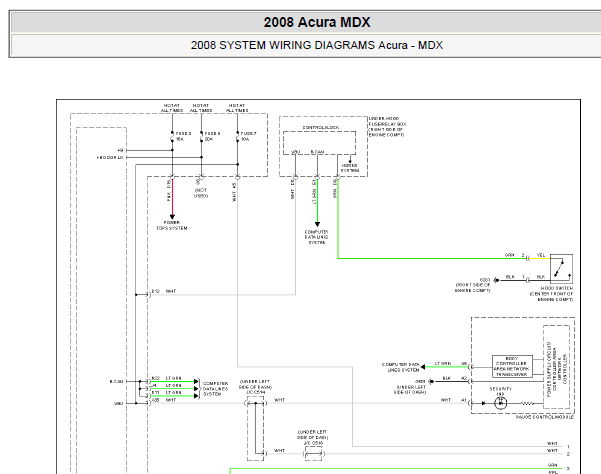
Task: Click the tall junction connector C514 box
Action: pos(256,428)
